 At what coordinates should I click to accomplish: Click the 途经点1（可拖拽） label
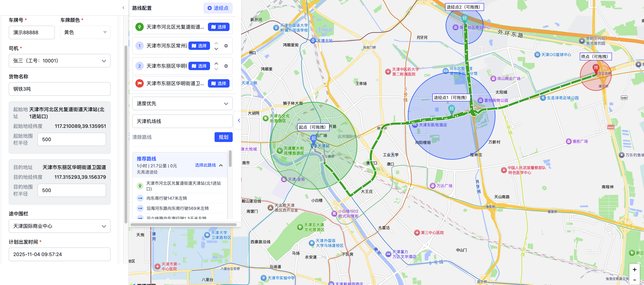(x=451, y=97)
